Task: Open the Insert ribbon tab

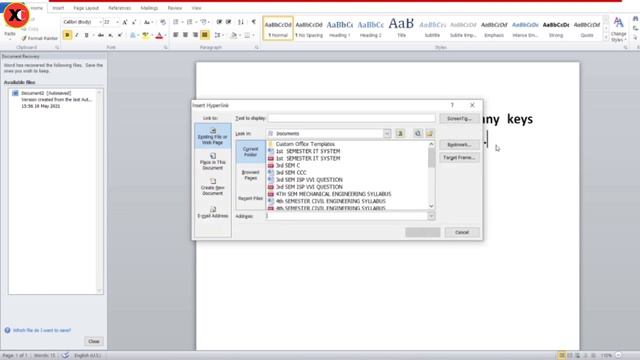Action: (x=58, y=8)
